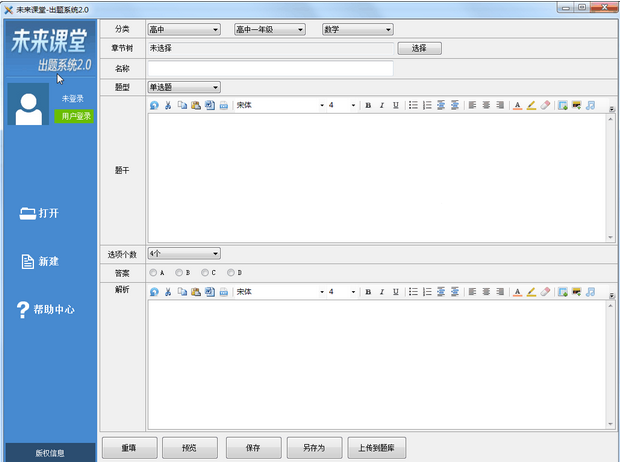
Task: Click cut scissors icon in 题干 toolbar
Action: pos(168,105)
